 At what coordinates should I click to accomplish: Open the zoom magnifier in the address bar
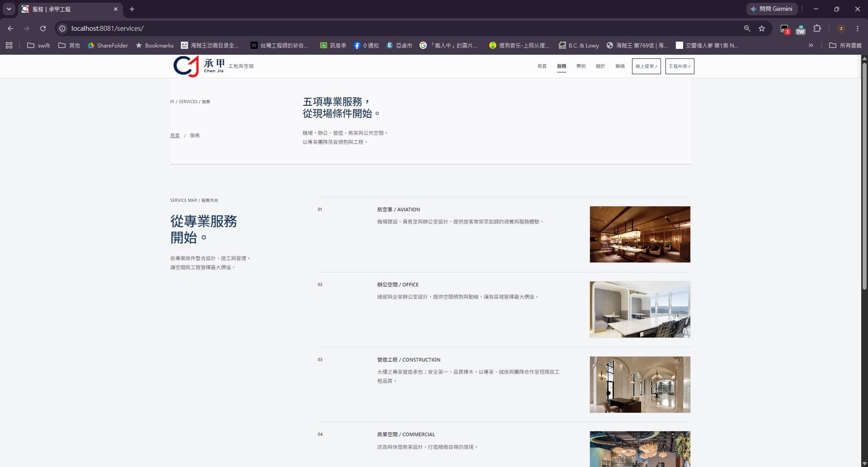pyautogui.click(x=747, y=29)
